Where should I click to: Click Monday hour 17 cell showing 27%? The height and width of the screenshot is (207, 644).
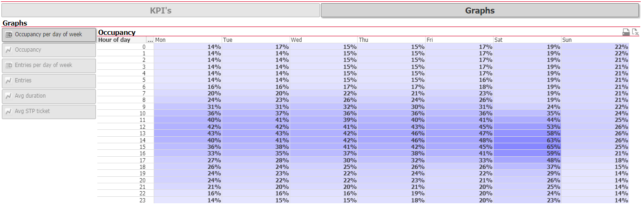click(188, 160)
